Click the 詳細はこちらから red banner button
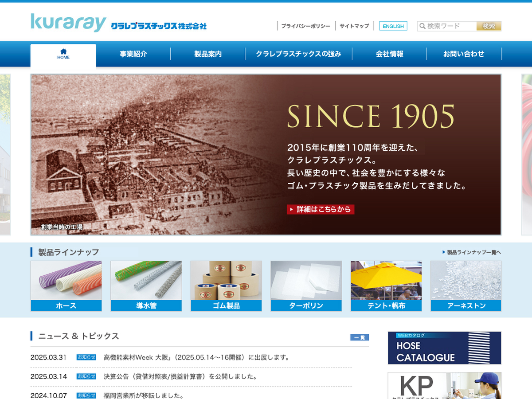 coord(321,209)
